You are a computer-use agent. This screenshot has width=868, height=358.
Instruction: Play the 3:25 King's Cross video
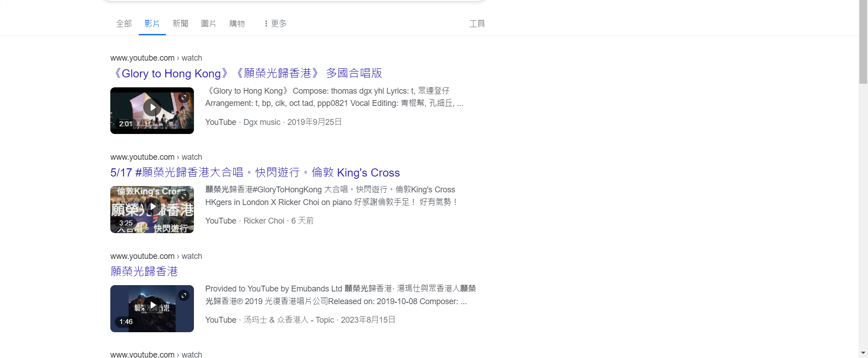[152, 207]
